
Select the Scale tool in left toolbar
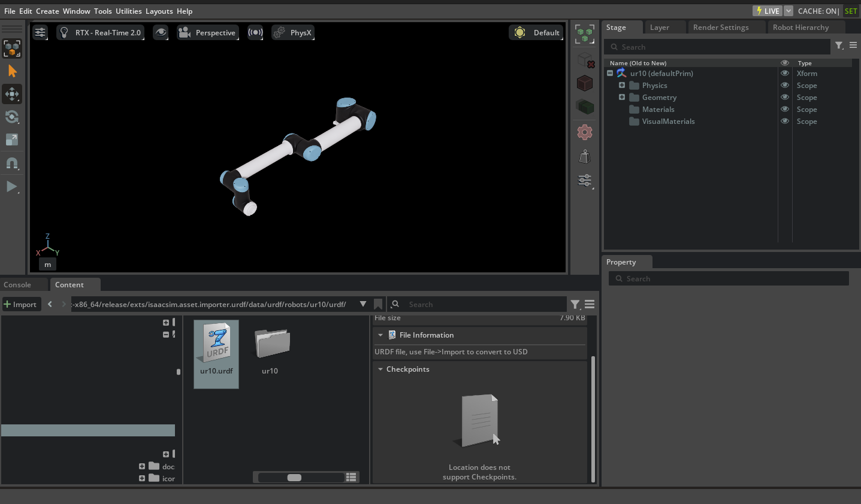tap(12, 139)
